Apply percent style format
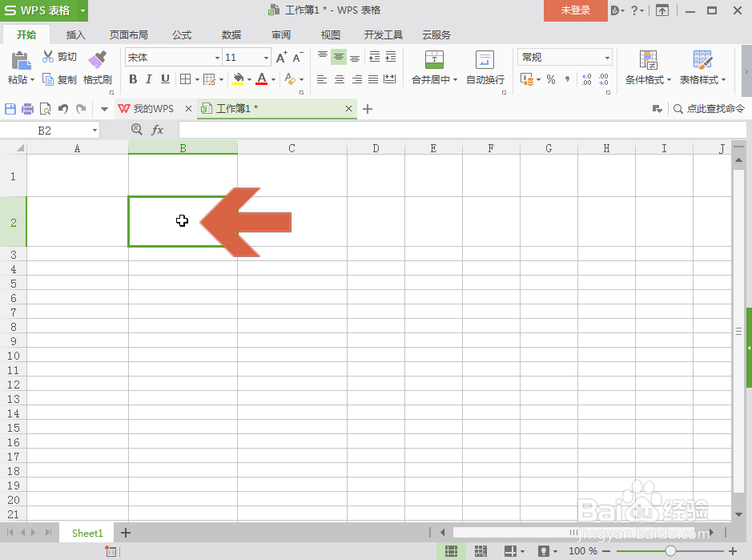 click(x=551, y=79)
